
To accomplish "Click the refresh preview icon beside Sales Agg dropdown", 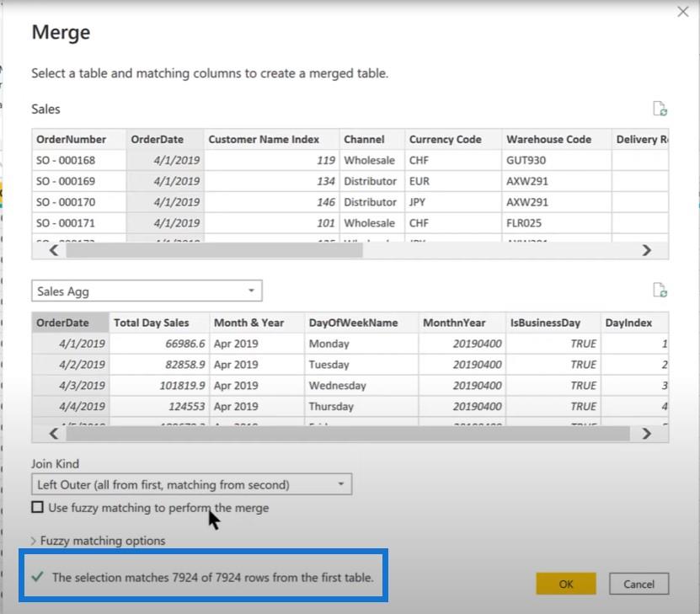I will click(x=660, y=290).
